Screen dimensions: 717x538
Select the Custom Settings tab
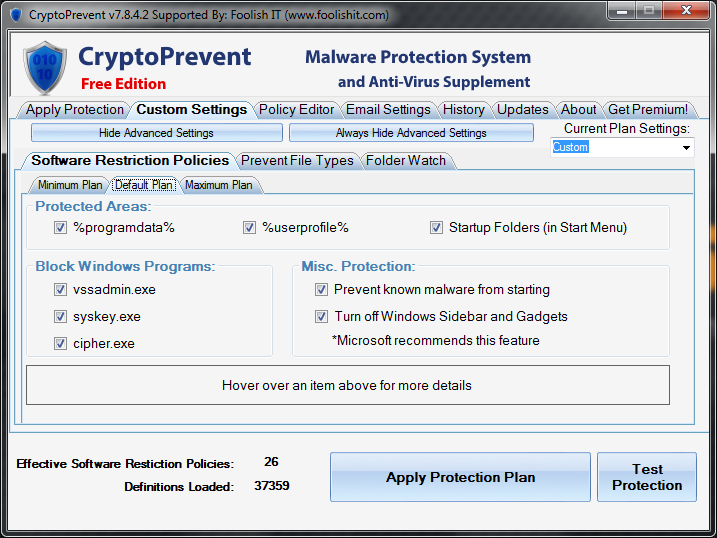(x=192, y=110)
